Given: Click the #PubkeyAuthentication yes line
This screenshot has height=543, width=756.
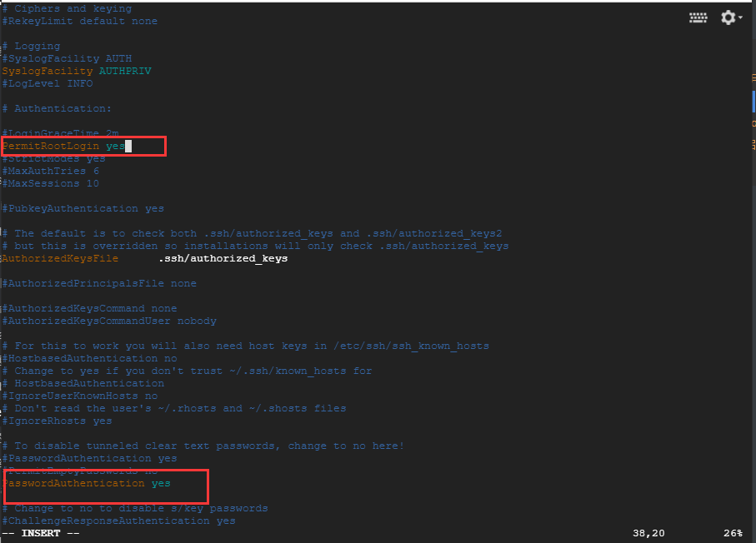Looking at the screenshot, I should (x=83, y=208).
